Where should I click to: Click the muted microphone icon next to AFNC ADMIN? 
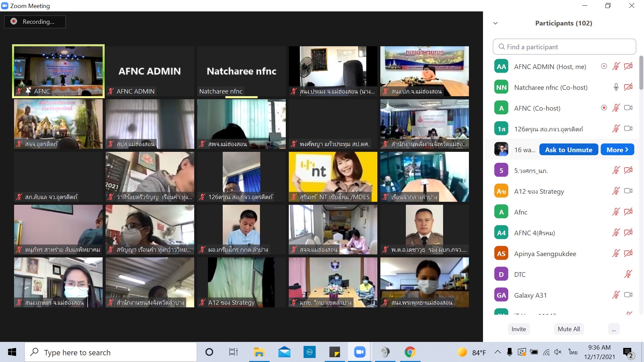tap(616, 66)
